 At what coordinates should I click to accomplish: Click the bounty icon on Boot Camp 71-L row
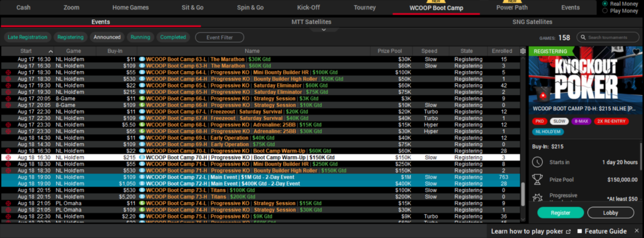(8, 164)
